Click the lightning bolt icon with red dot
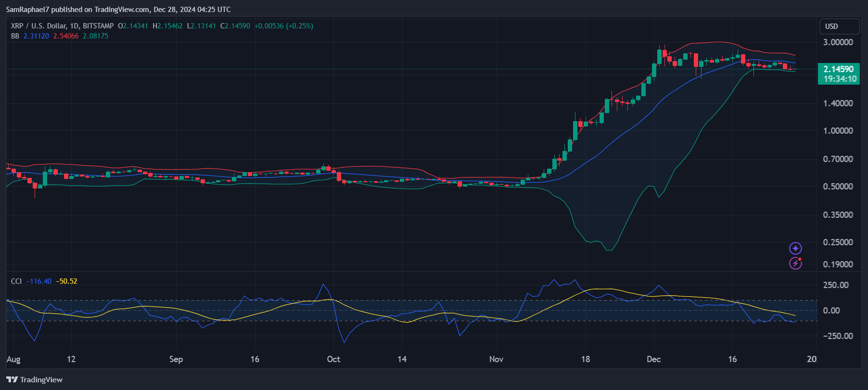The width and height of the screenshot is (868, 390). click(x=795, y=263)
